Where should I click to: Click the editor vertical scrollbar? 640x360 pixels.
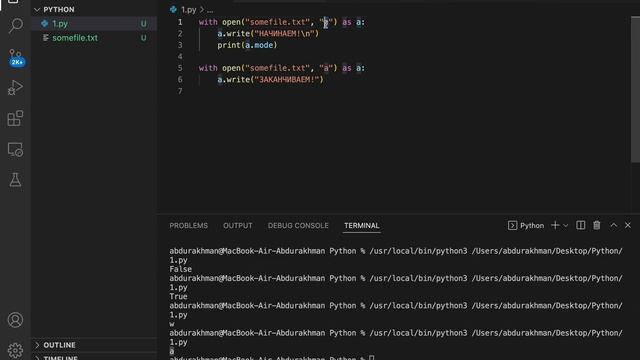[635, 90]
